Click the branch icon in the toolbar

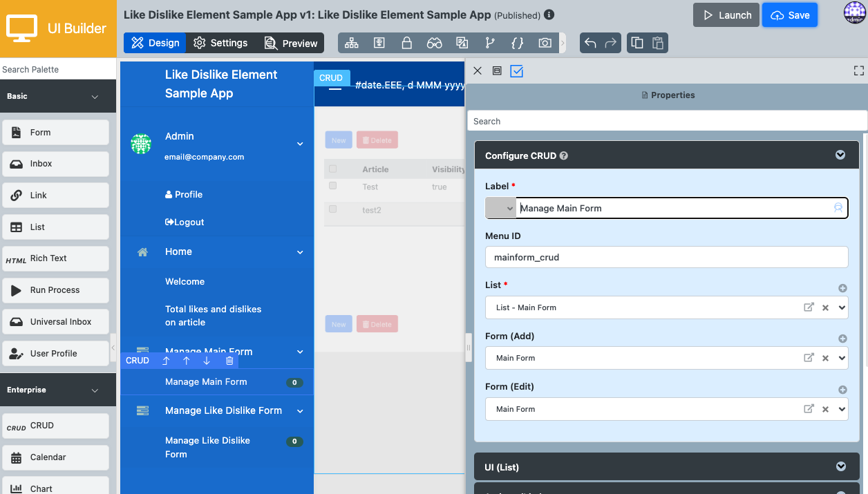coord(490,43)
